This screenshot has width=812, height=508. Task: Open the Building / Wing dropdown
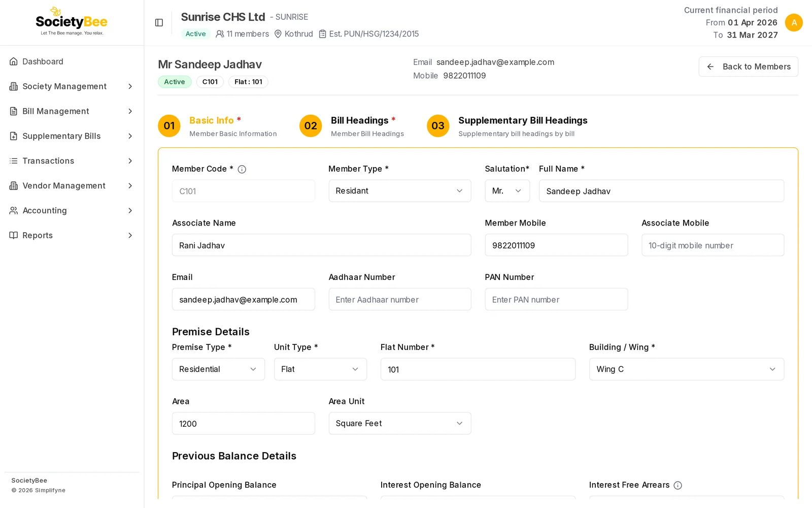(687, 369)
